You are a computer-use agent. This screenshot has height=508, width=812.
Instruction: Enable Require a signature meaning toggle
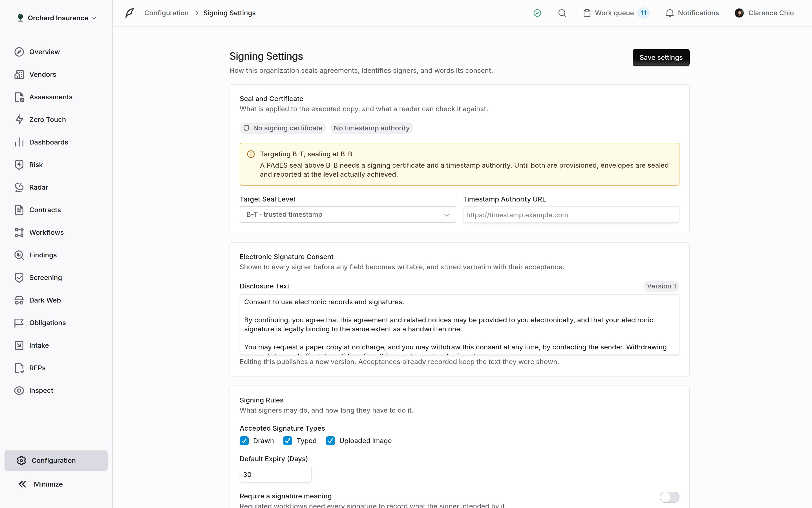(669, 497)
